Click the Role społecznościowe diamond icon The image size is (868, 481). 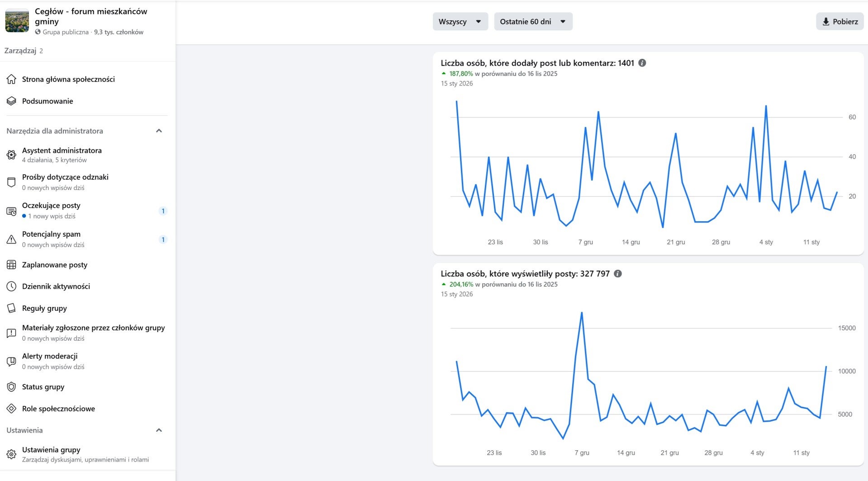click(x=11, y=409)
